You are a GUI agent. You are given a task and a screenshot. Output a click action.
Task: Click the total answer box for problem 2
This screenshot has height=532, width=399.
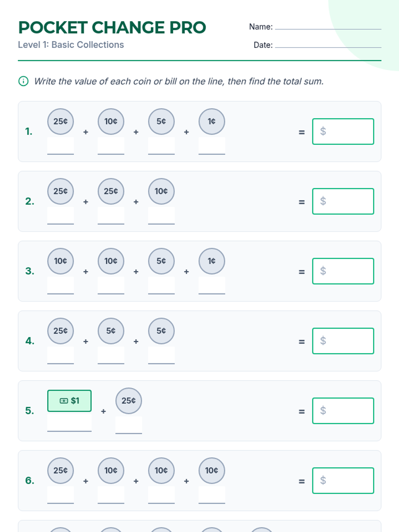pos(343,201)
